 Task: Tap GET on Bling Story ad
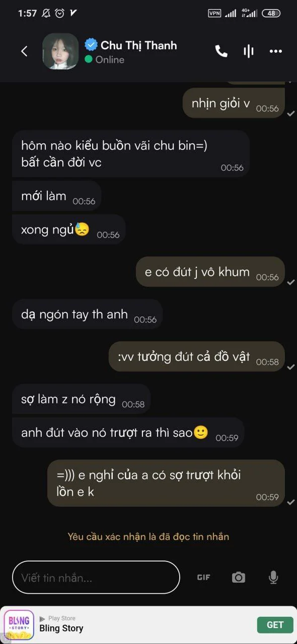(275, 625)
